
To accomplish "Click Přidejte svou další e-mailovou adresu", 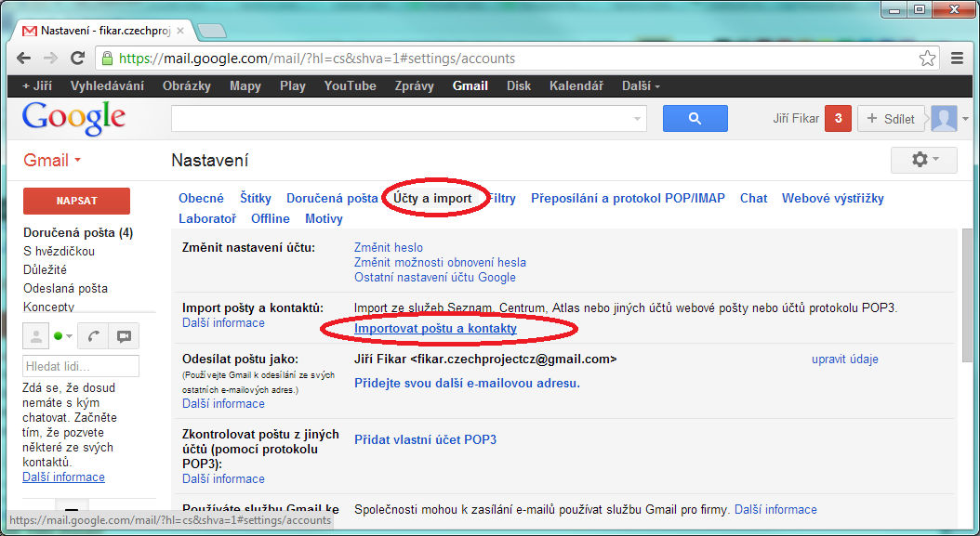I will click(x=468, y=383).
